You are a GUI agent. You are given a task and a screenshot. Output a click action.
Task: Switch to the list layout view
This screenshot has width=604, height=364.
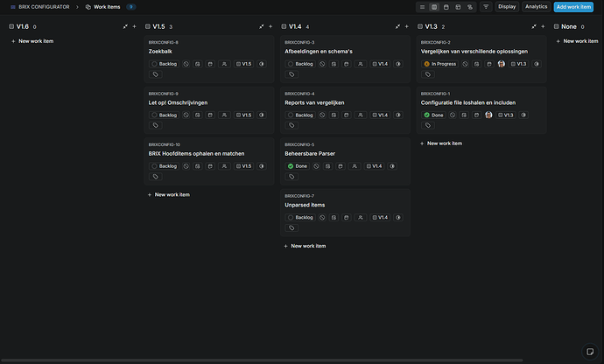coord(422,6)
